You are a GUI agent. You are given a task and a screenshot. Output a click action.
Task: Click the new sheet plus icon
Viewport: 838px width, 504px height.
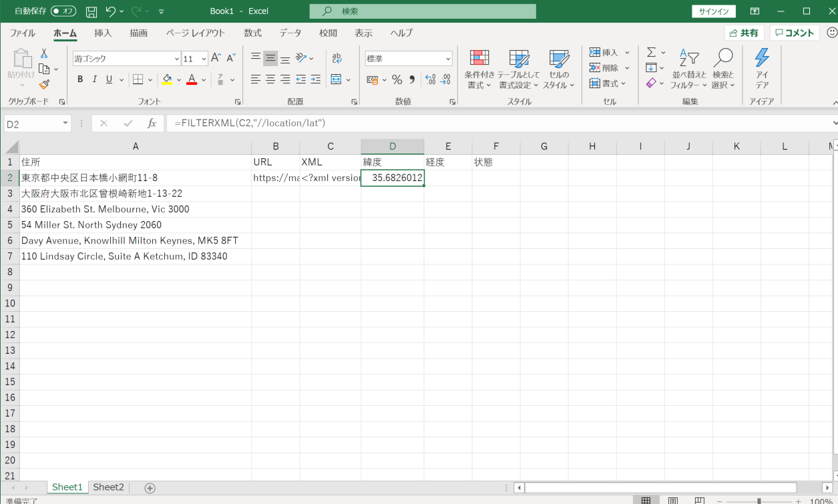[x=150, y=488]
